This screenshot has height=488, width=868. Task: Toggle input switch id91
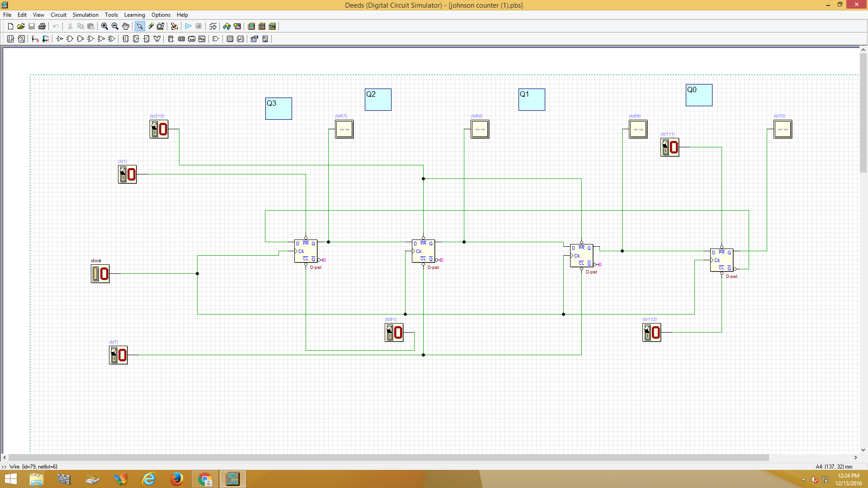390,333
